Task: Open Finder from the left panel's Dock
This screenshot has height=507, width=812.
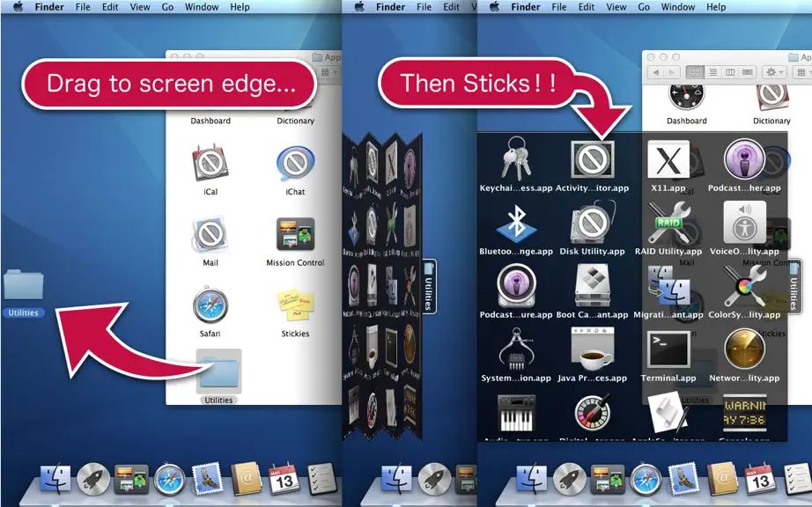Action: (55, 478)
